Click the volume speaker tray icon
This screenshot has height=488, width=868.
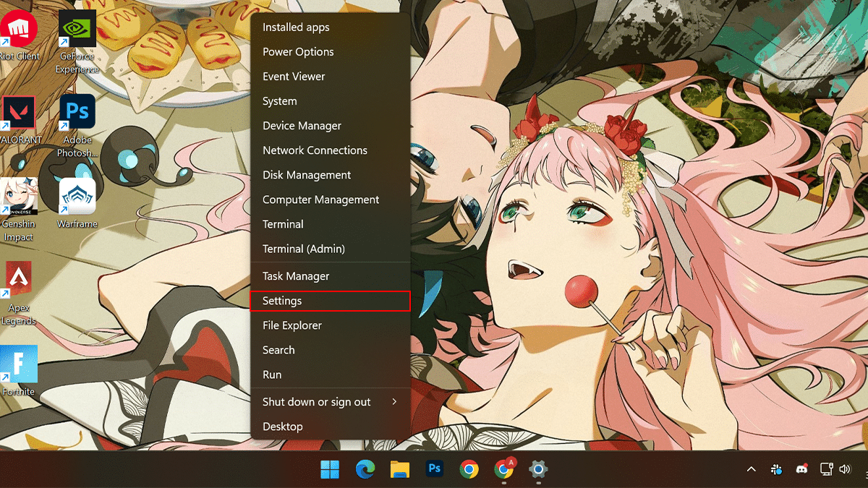coord(845,469)
